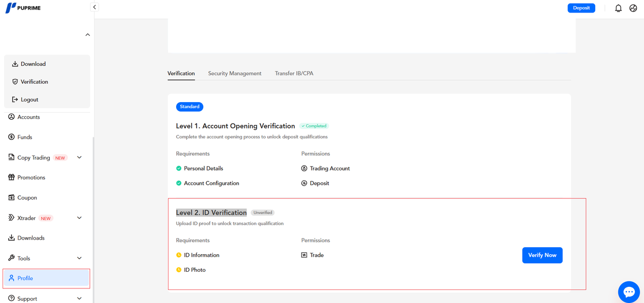Screen dimensions: 644x303
Task: Open Funds in the sidebar
Action: pos(25,137)
